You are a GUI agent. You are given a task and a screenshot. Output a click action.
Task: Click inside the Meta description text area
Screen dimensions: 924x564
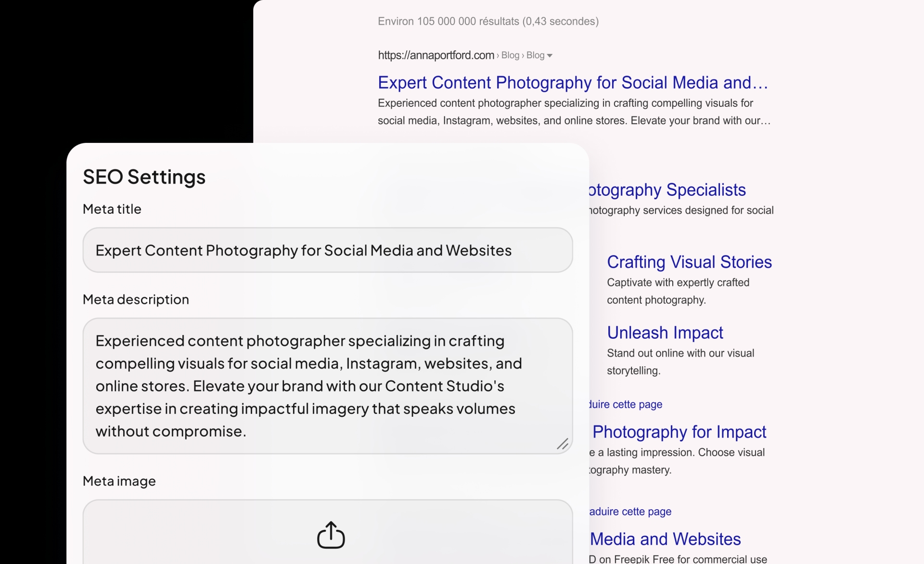327,386
